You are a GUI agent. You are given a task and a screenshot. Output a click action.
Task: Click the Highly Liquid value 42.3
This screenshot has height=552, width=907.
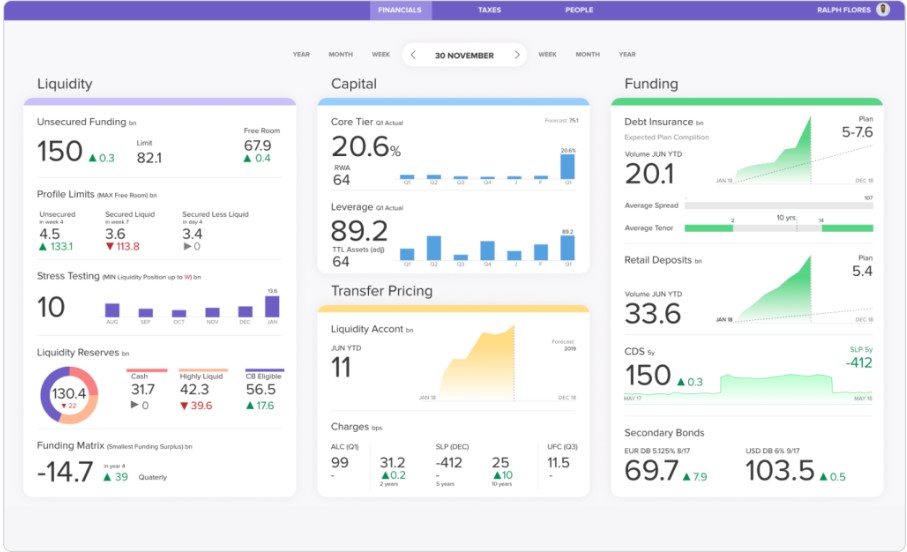[x=194, y=389]
